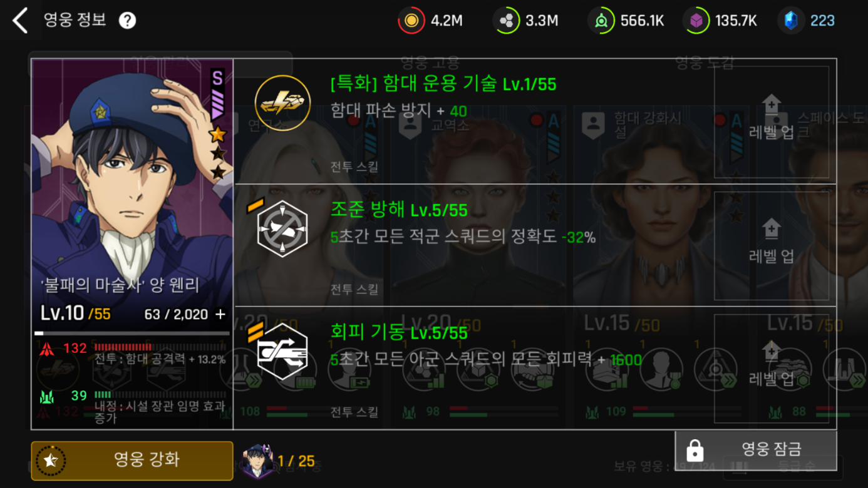Level up the 조준 방해 skill
This screenshot has width=868, height=488.
[x=772, y=246]
